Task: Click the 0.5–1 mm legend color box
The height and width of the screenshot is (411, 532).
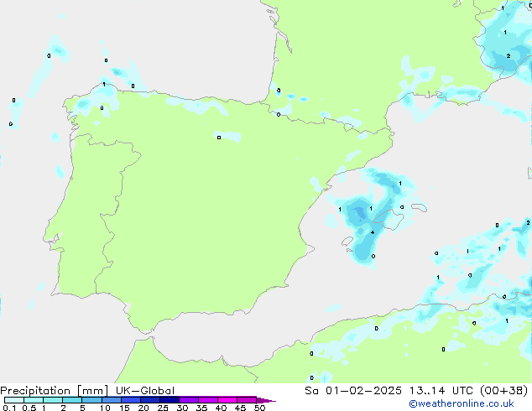Action: pos(34,400)
